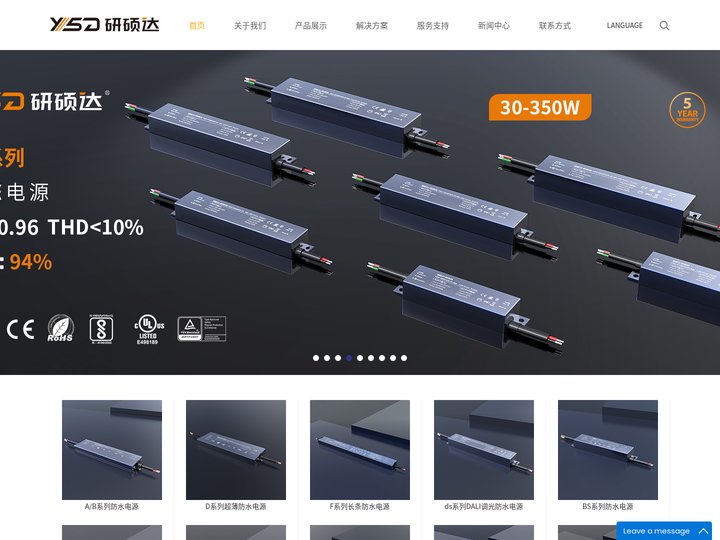Image resolution: width=720 pixels, height=540 pixels.
Task: Click the CE certification mark
Action: click(x=21, y=329)
